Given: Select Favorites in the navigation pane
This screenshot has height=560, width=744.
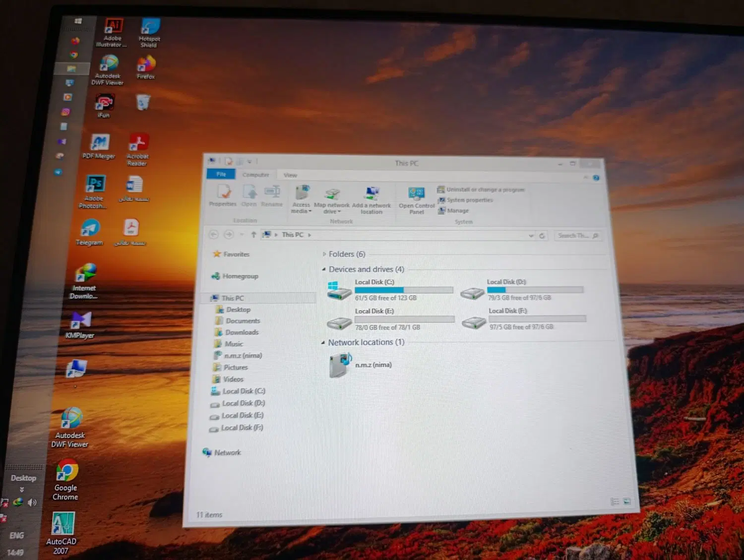Looking at the screenshot, I should point(231,254).
